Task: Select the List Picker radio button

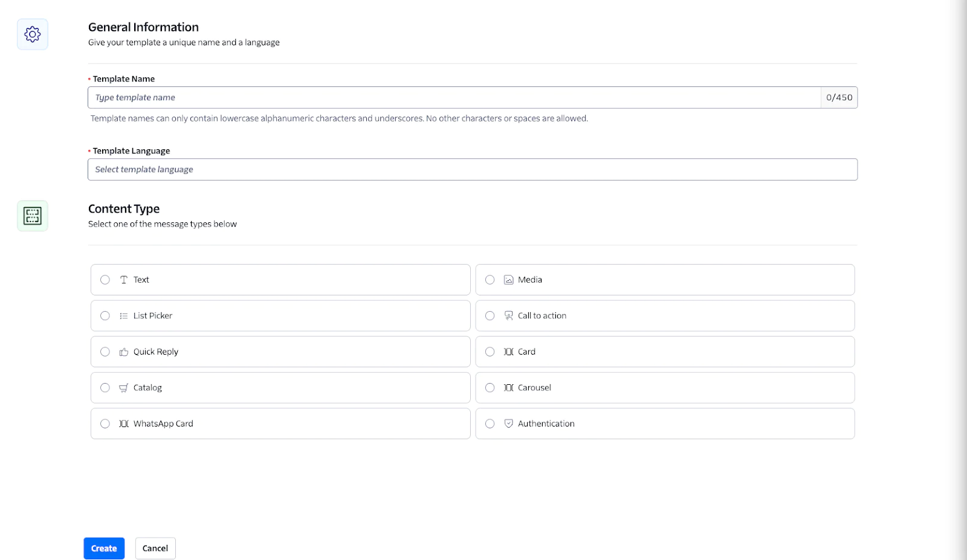Action: pos(105,316)
